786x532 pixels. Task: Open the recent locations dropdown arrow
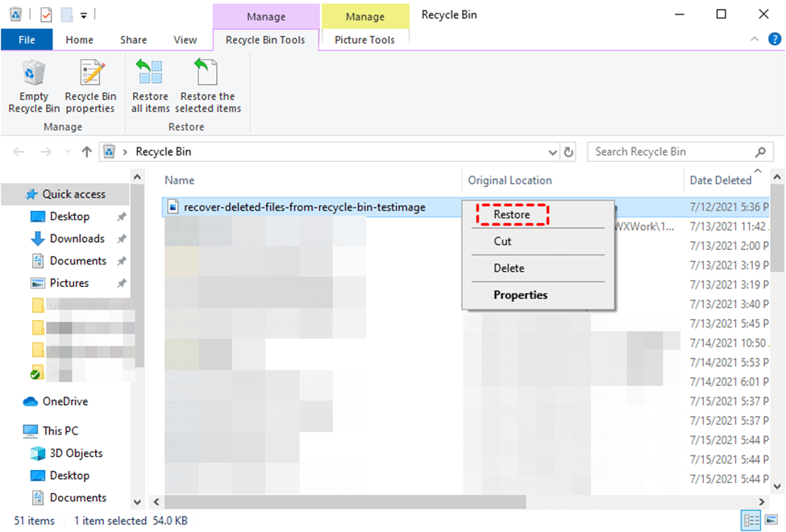pos(68,152)
